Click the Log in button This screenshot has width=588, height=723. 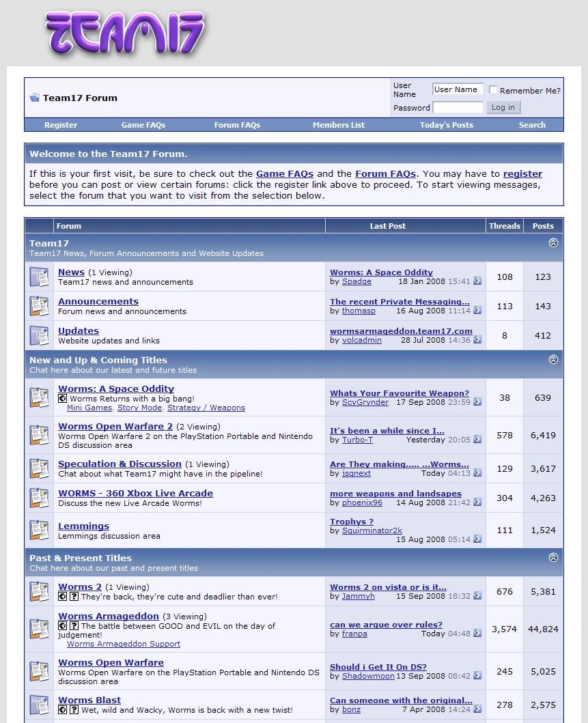(503, 107)
